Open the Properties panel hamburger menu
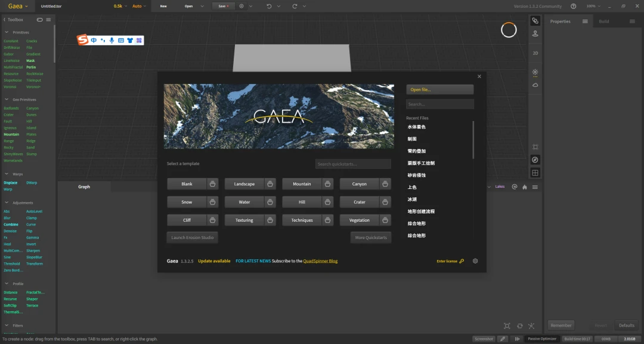This screenshot has height=344, width=644. (585, 21)
